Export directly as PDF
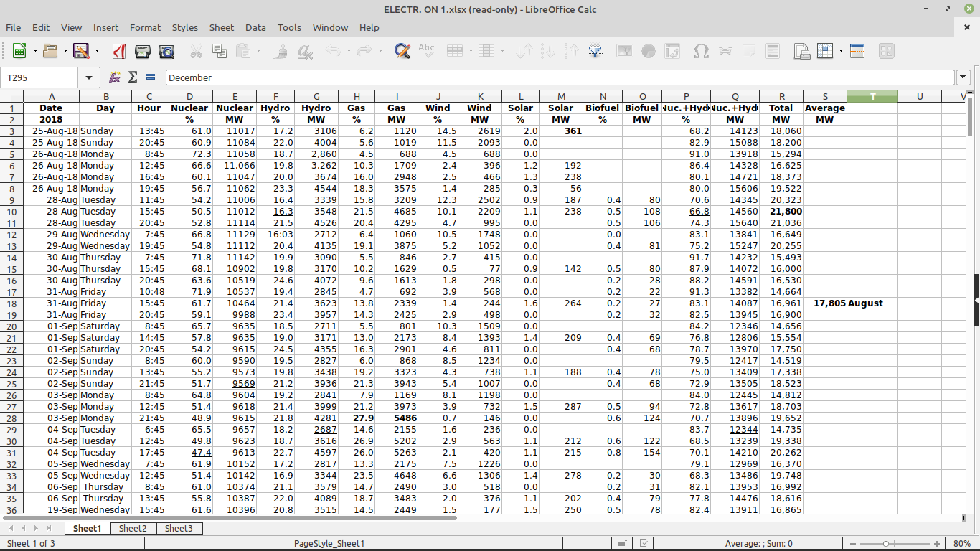This screenshot has width=980, height=551. tap(119, 51)
